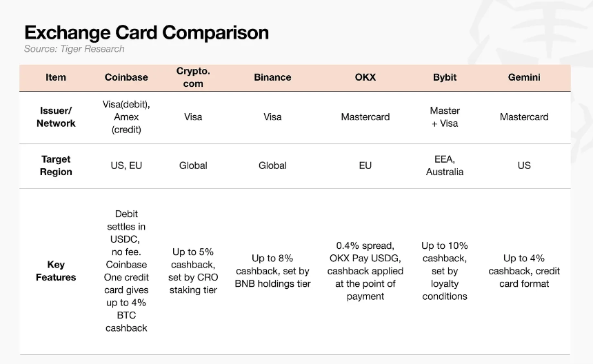Select the Binance column header
Screen dimensions: 593x364
pos(272,77)
